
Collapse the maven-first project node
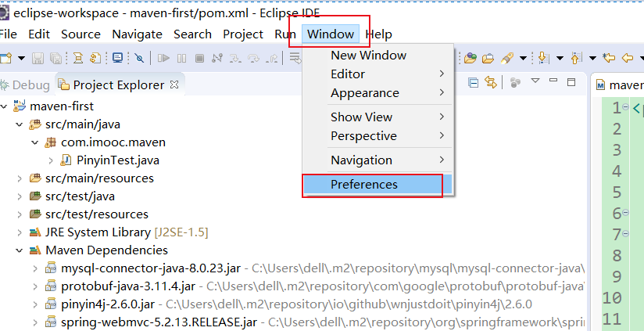pos(4,106)
